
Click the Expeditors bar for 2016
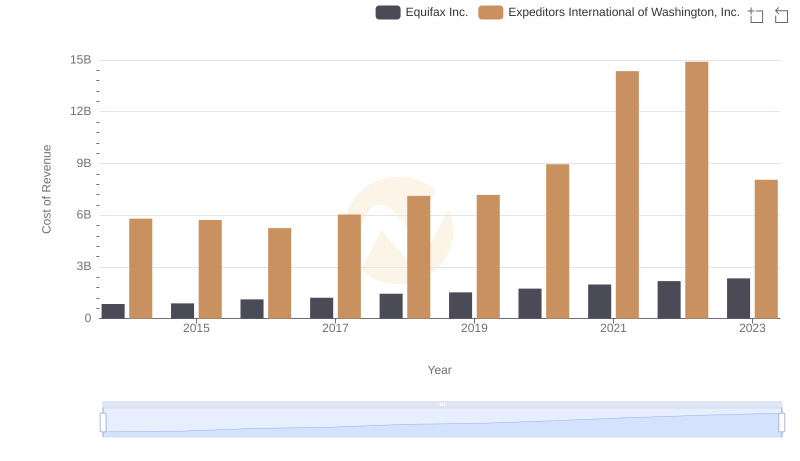[280, 273]
